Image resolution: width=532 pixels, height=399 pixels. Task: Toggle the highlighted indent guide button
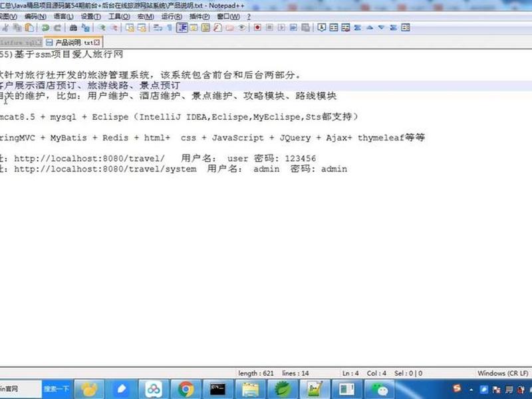182,27
